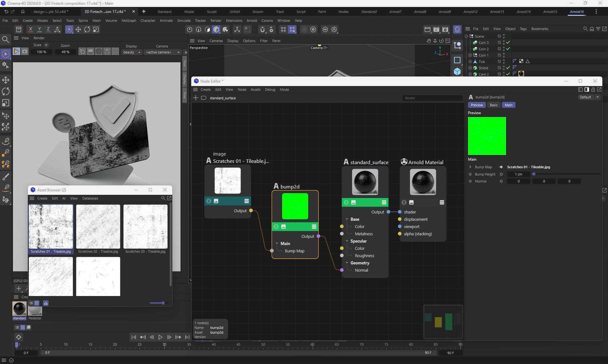
Task: Collapse the Specular group in standard_surface node
Action: 347,241
